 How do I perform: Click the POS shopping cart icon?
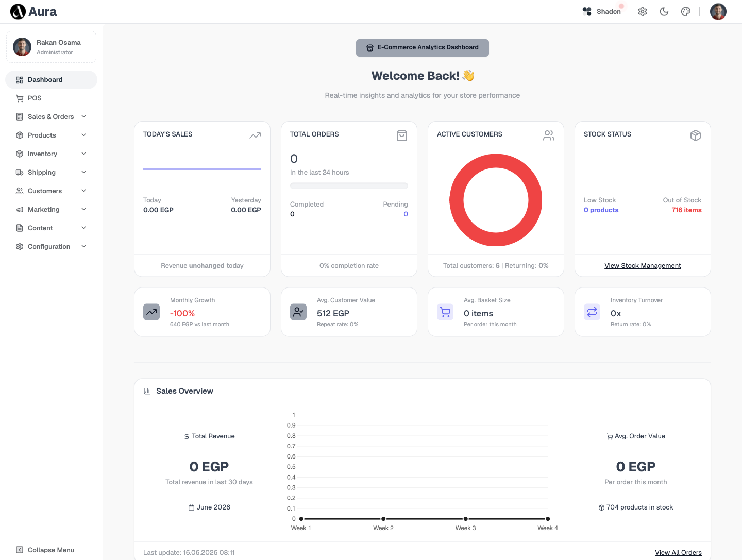[20, 98]
